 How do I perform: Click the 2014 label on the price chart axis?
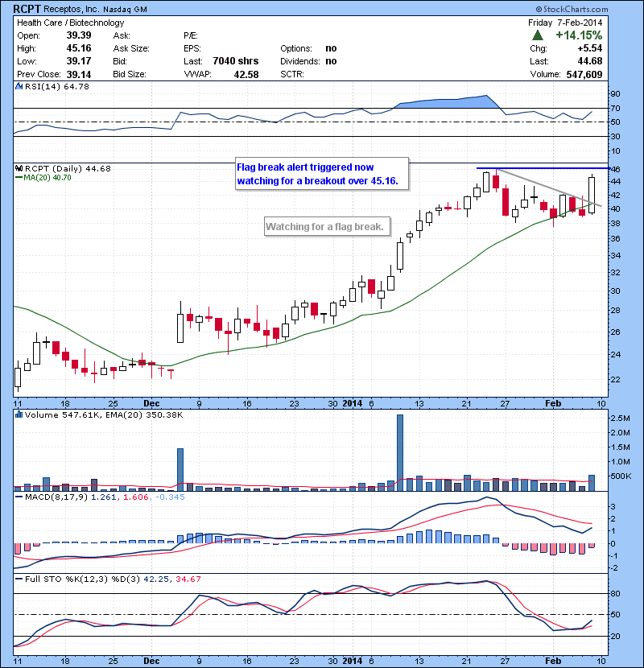353,403
